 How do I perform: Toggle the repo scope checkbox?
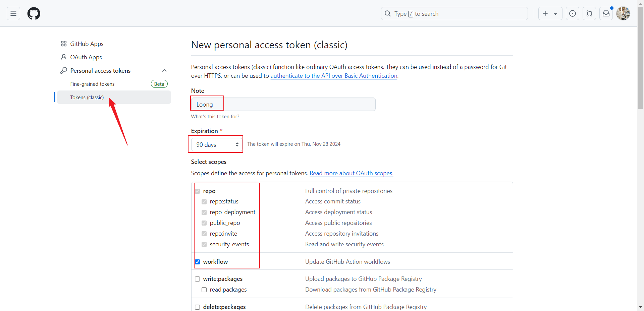pyautogui.click(x=198, y=191)
